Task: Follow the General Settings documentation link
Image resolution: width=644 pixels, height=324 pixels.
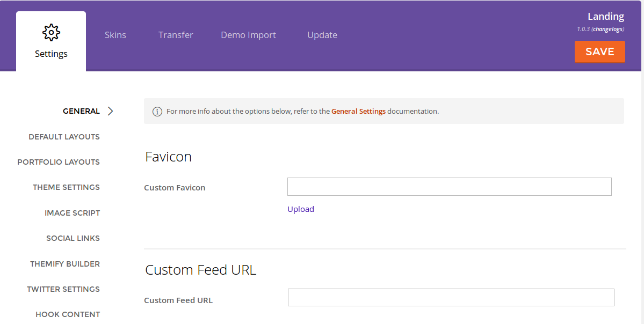Action: [x=358, y=112]
